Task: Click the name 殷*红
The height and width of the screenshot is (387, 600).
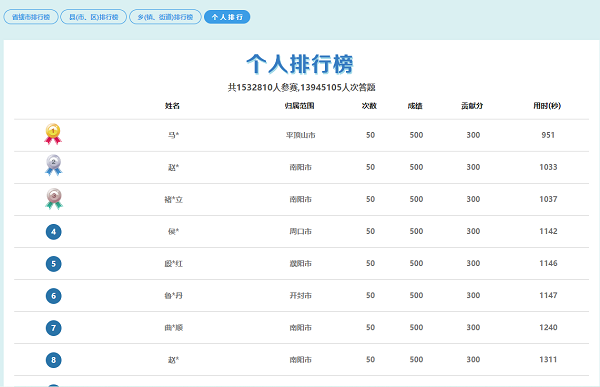Action: pyautogui.click(x=174, y=264)
